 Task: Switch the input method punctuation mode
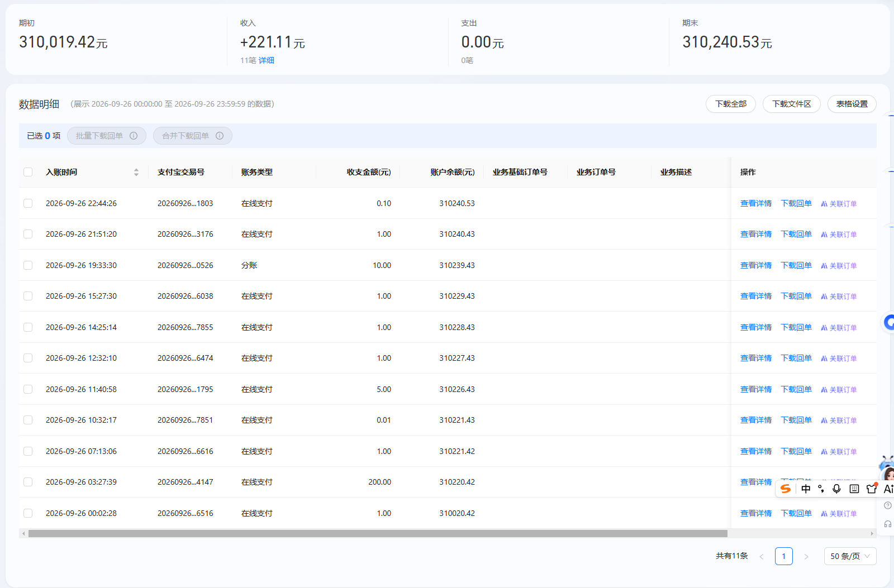click(x=821, y=489)
